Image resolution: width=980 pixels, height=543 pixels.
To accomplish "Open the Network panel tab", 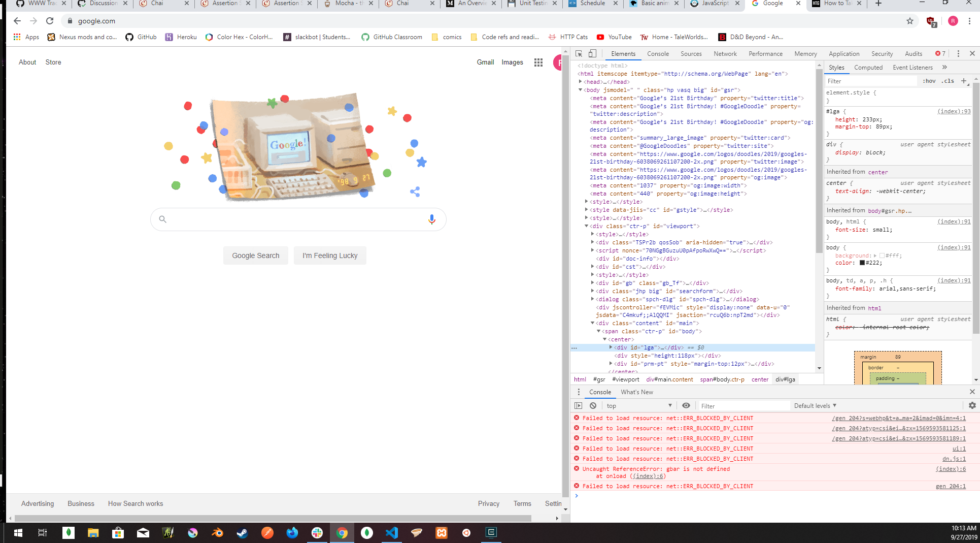I will [725, 54].
